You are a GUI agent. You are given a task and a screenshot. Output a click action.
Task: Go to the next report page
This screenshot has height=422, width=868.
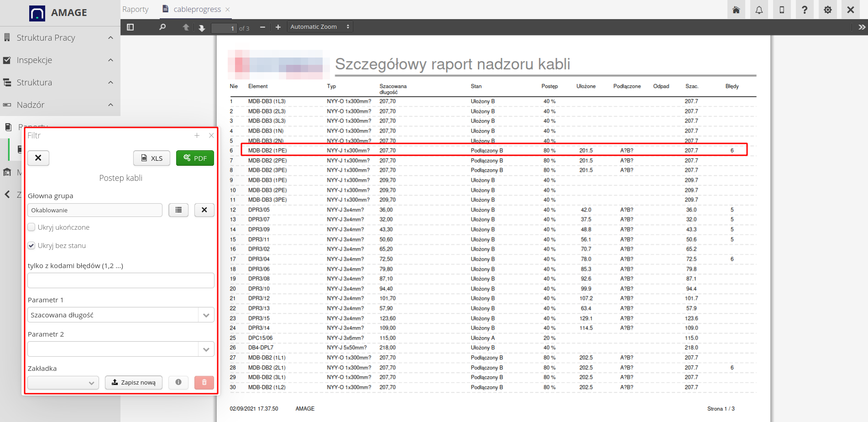coord(202,27)
